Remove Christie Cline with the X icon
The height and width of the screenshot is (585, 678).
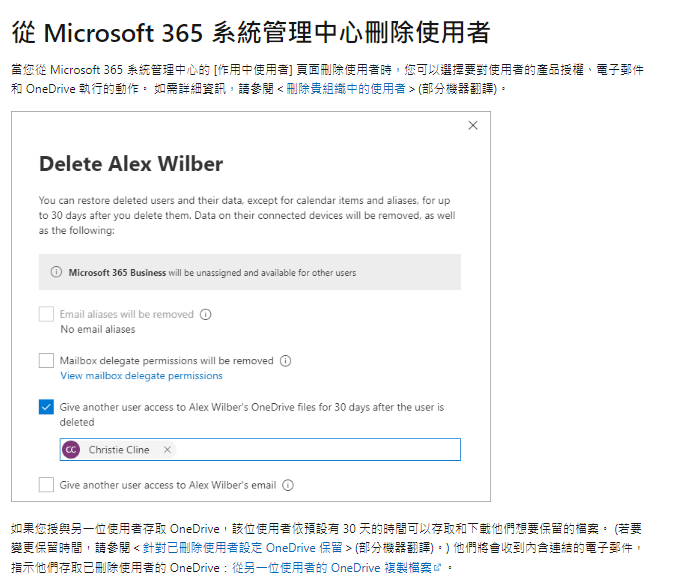(x=167, y=450)
